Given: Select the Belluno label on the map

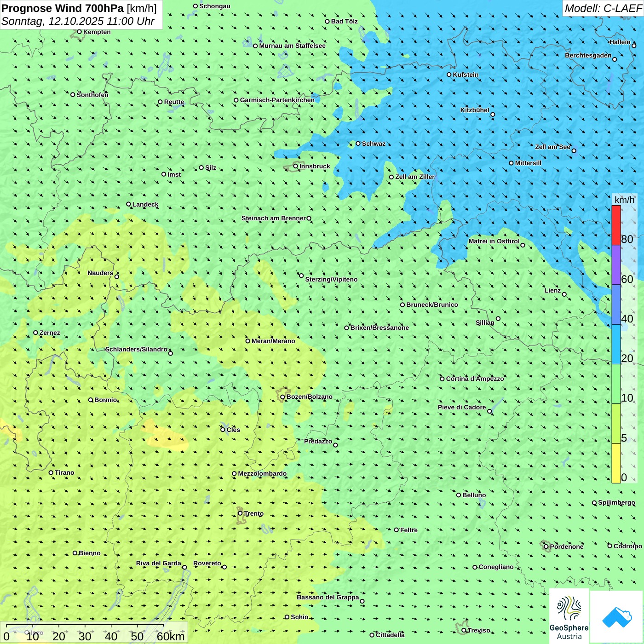Looking at the screenshot, I should [474, 495].
